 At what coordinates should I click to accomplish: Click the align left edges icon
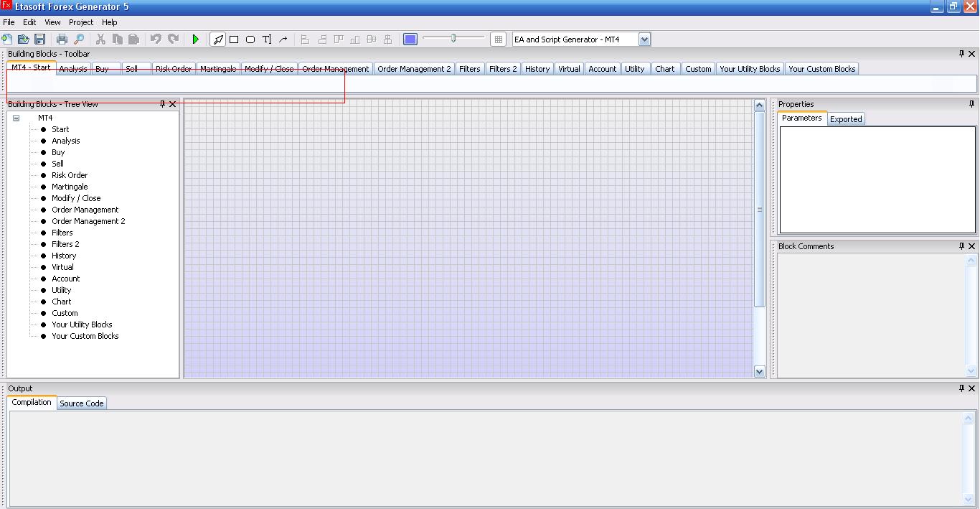pyautogui.click(x=305, y=39)
